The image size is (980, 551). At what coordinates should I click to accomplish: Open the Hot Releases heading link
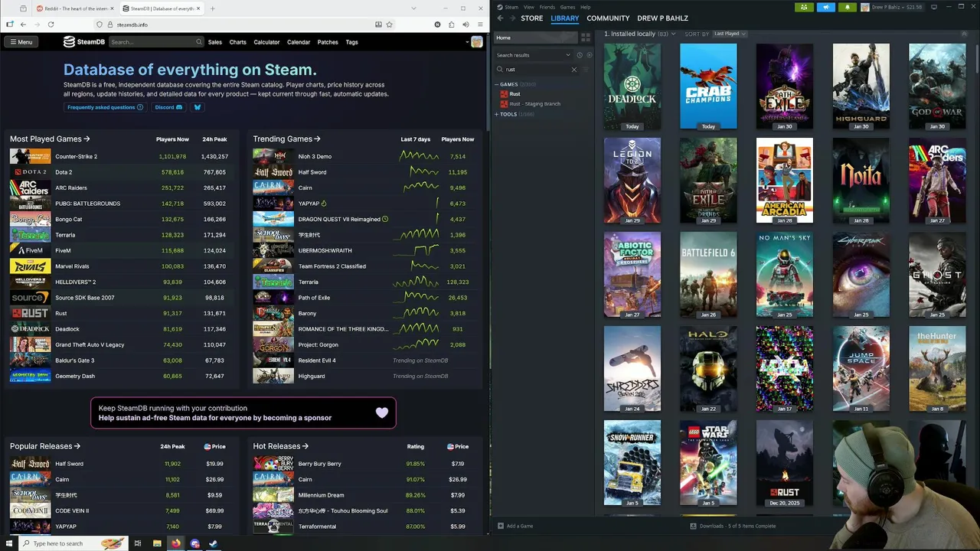click(x=281, y=446)
